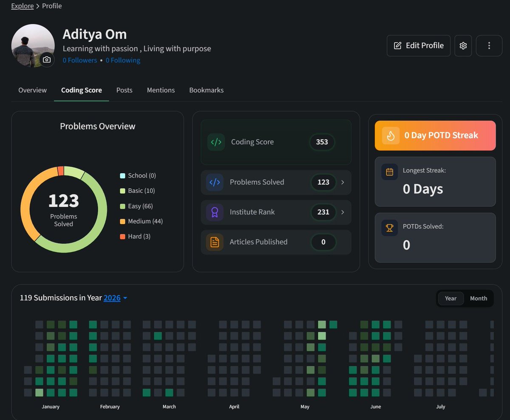Click the February month label
The image size is (510, 420).
point(110,407)
